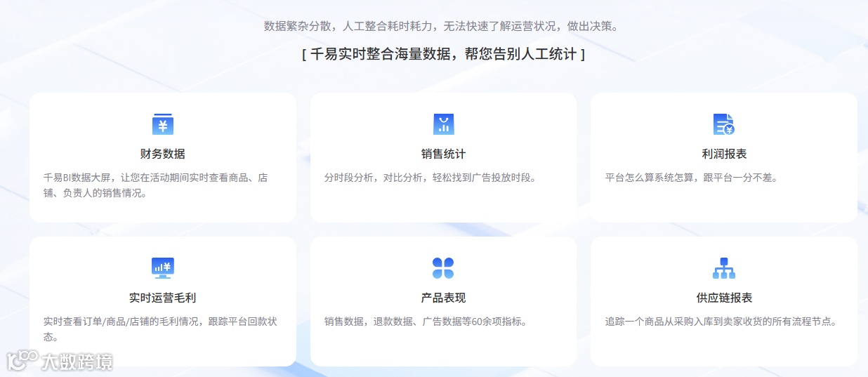Image resolution: width=868 pixels, height=377 pixels.
Task: Click the 实时运营毛利 monitor icon
Action: (x=162, y=267)
